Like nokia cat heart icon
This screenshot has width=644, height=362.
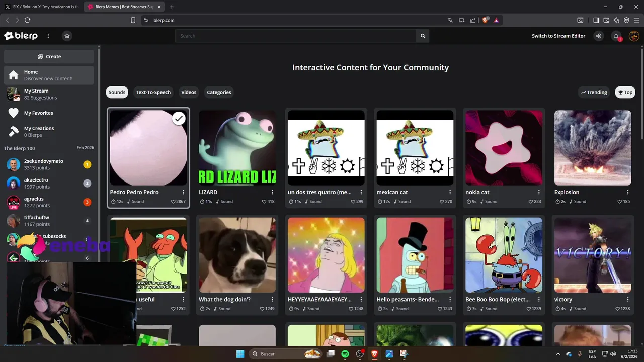point(531,202)
